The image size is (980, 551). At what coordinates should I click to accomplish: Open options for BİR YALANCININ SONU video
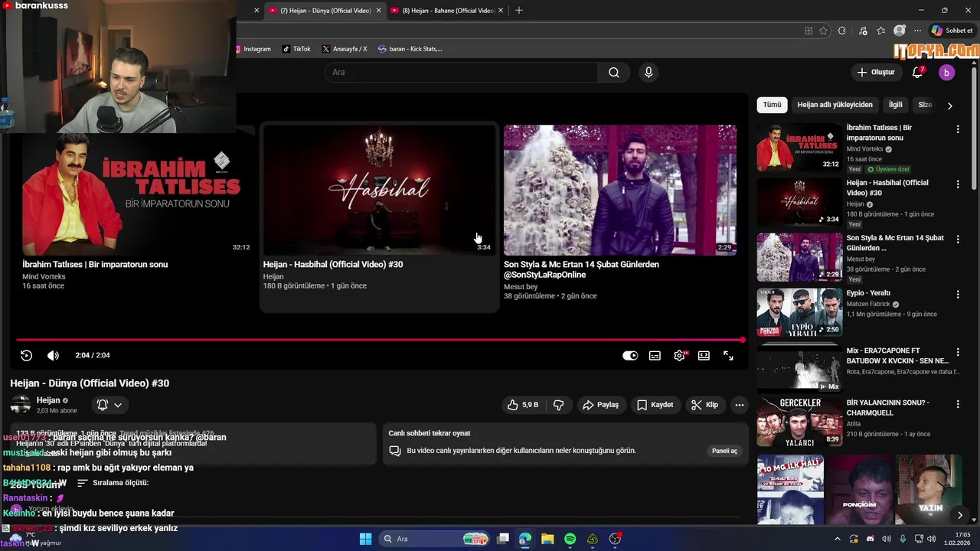[x=958, y=404]
